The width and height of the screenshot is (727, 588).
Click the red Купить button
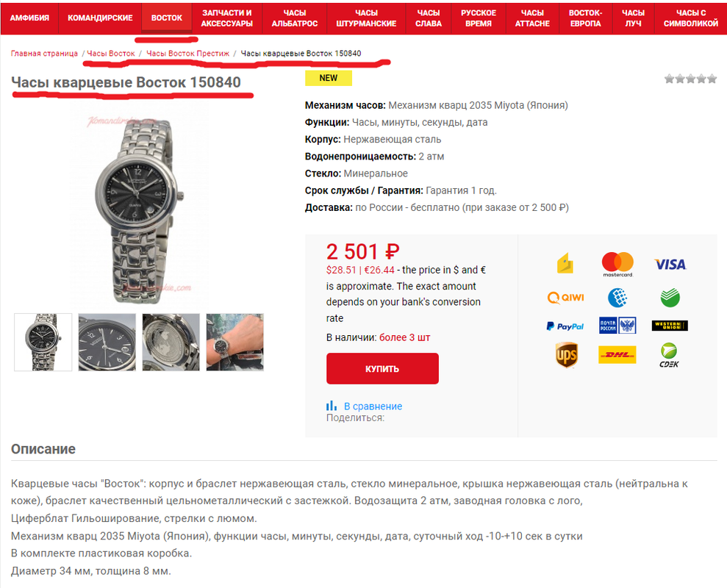(382, 369)
